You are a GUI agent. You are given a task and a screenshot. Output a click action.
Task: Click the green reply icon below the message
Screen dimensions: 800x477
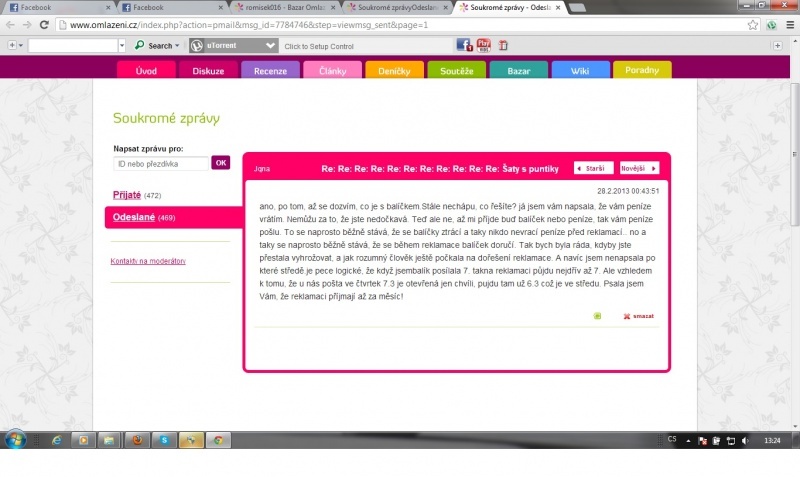598,316
